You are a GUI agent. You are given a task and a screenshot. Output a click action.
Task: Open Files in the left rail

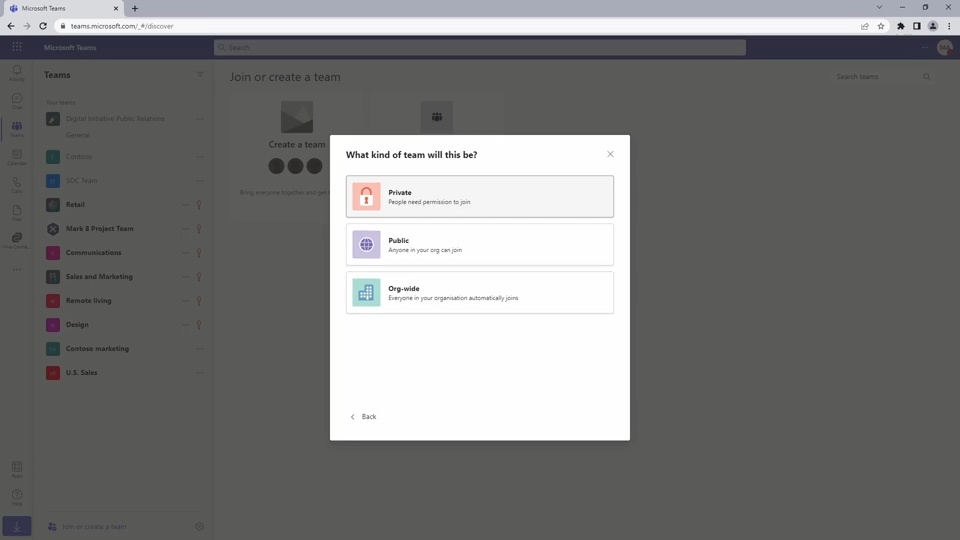click(17, 213)
